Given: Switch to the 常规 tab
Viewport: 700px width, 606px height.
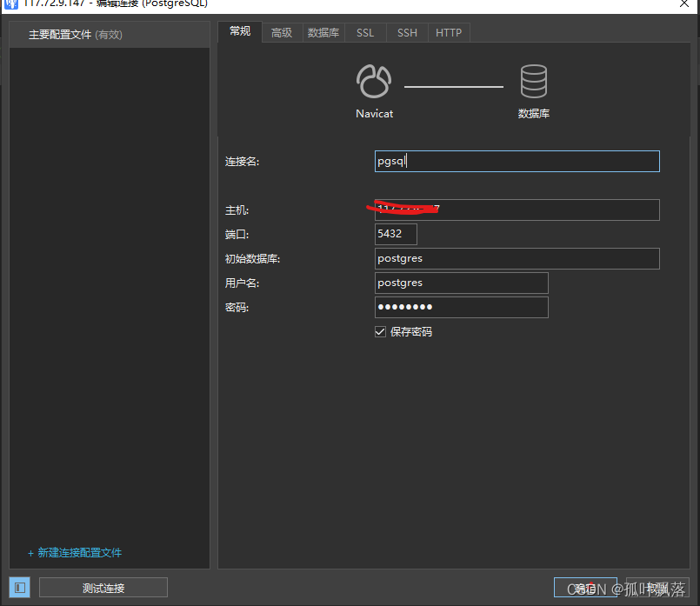Looking at the screenshot, I should 240,31.
